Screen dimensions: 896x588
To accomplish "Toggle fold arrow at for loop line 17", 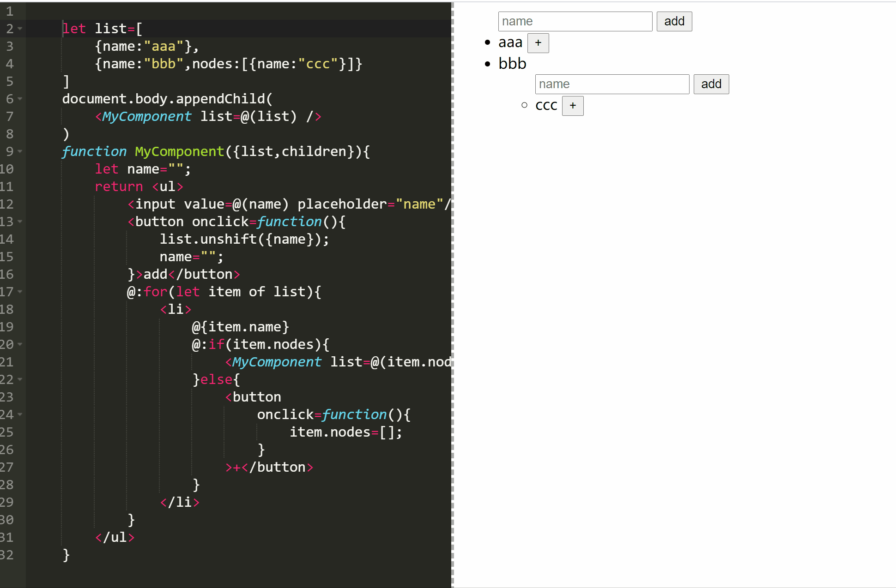I will coord(20,292).
